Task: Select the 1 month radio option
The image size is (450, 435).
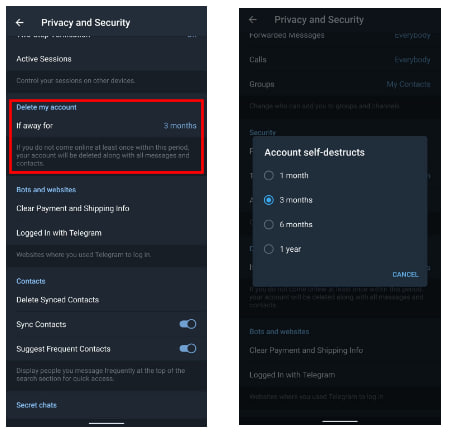Action: click(269, 175)
